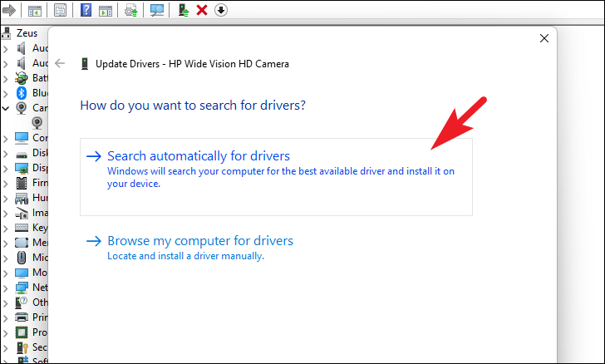Click the Security devices key icon
Image resolution: width=605 pixels, height=364 pixels.
[22, 347]
